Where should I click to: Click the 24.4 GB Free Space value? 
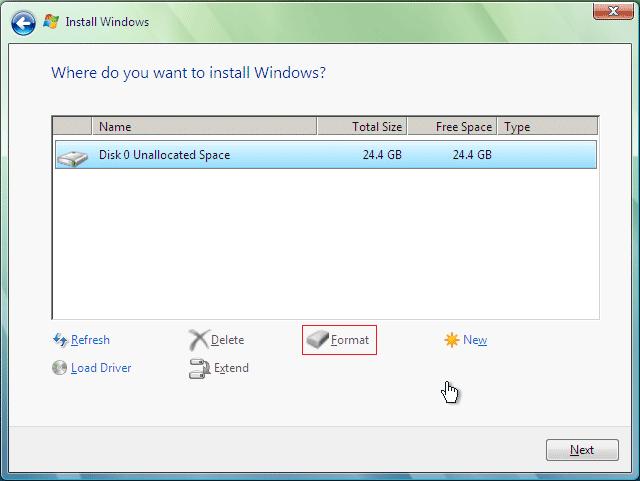(472, 155)
